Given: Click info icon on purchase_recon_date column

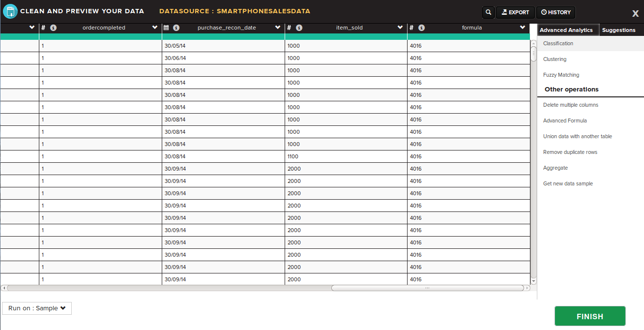Looking at the screenshot, I should coord(176,28).
